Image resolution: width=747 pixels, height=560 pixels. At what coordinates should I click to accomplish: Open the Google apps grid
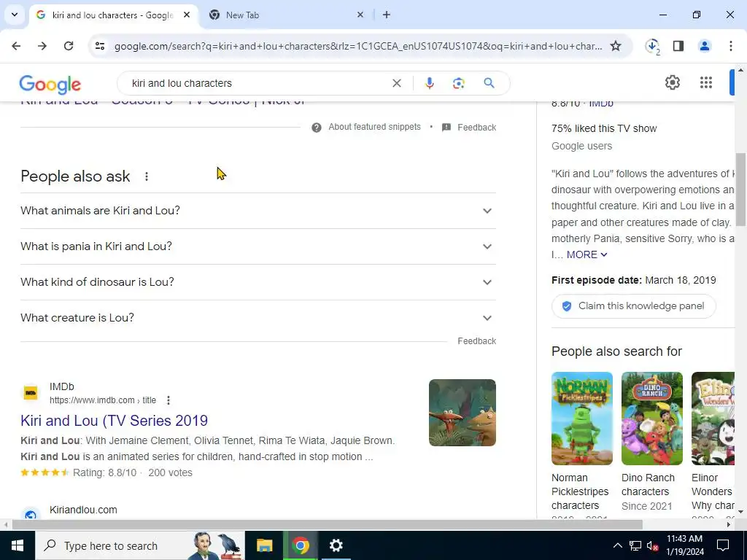coord(706,82)
